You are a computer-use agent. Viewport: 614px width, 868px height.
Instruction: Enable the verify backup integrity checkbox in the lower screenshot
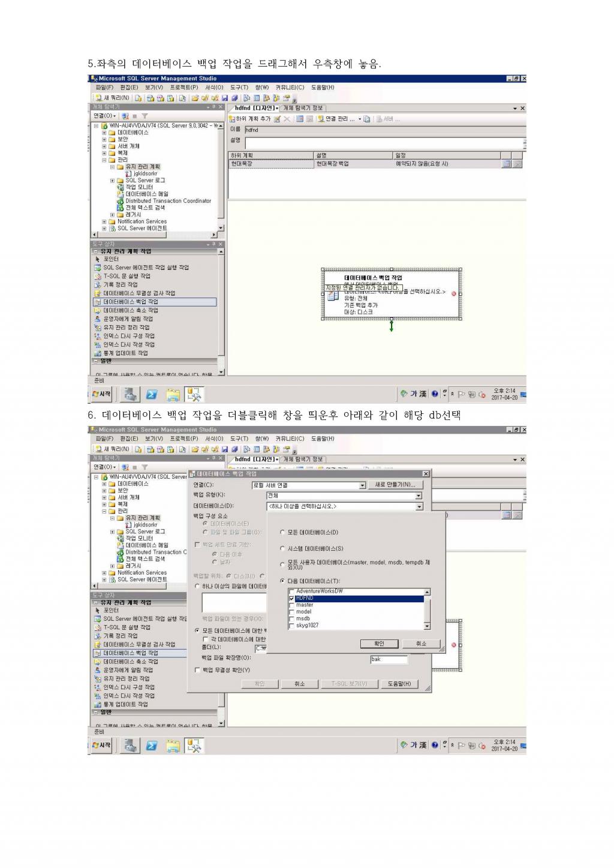[198, 670]
